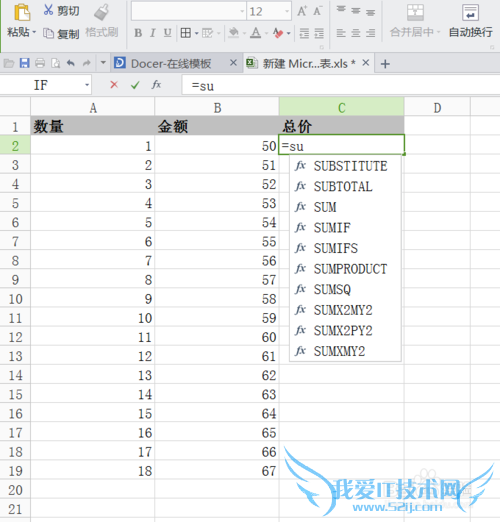Click the fill color bucket icon
The image size is (500, 522).
click(234, 33)
